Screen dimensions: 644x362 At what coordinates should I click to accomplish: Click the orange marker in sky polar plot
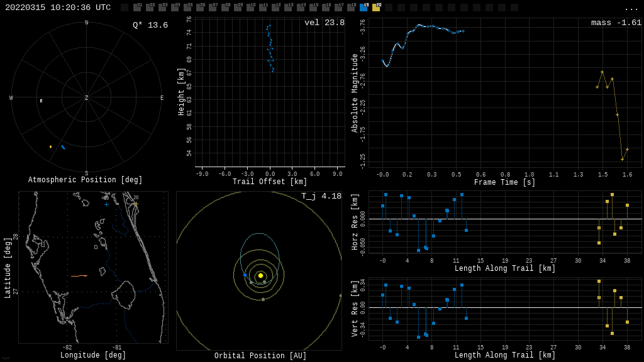(51, 147)
